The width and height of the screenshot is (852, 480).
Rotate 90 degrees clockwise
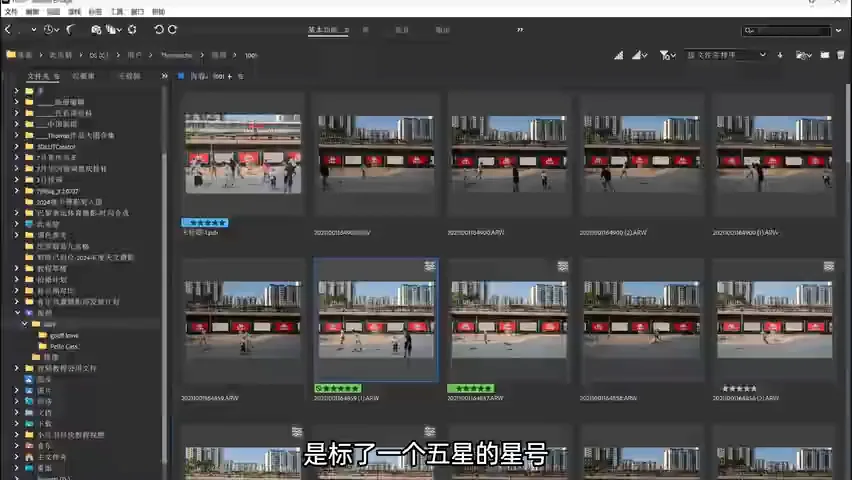click(x=172, y=29)
